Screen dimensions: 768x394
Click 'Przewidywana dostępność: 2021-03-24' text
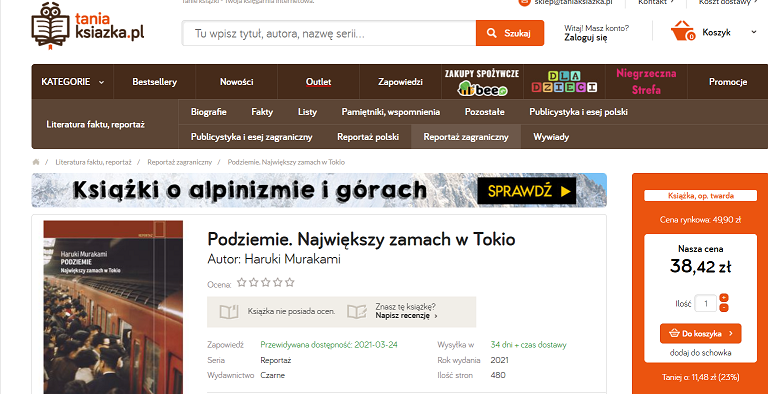point(329,345)
